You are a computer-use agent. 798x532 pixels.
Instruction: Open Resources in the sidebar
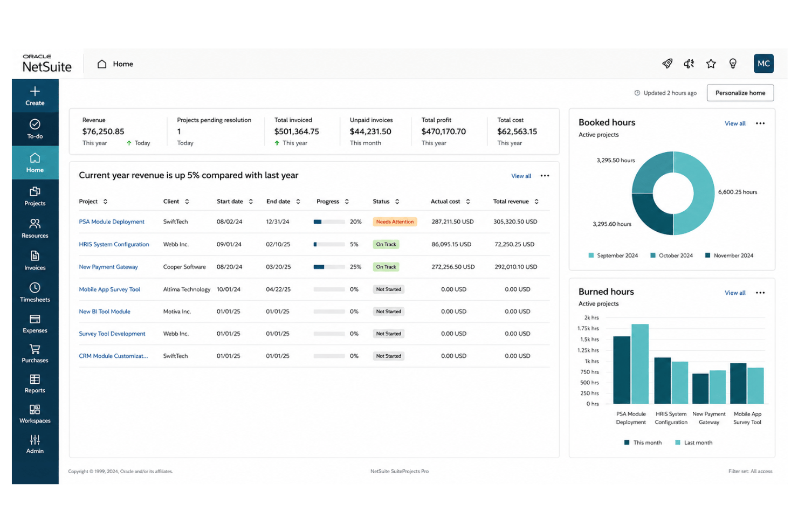[x=35, y=229]
